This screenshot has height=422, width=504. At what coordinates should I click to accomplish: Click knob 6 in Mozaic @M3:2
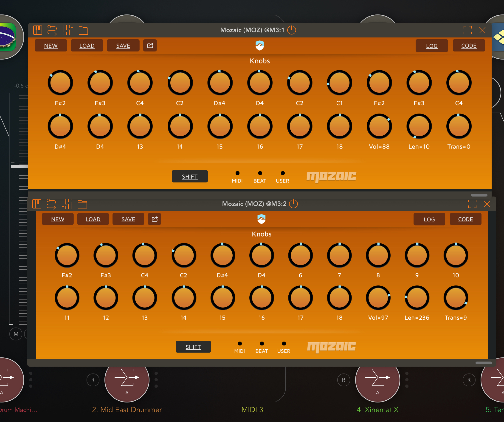coord(300,255)
